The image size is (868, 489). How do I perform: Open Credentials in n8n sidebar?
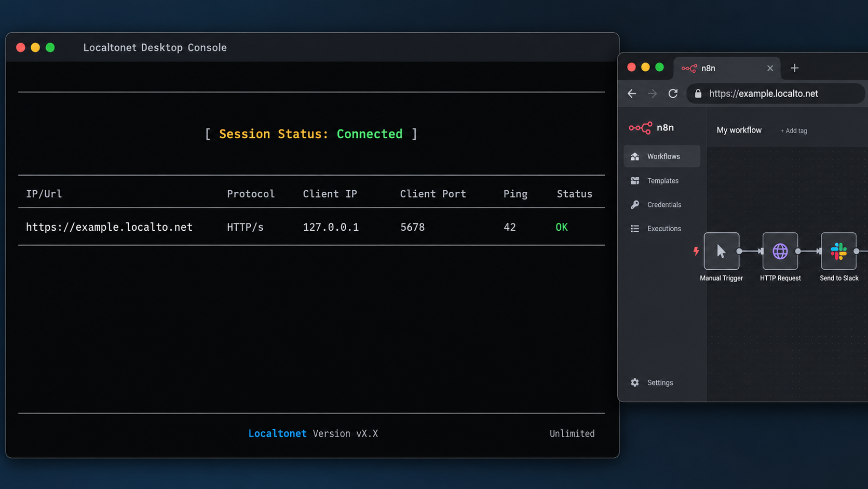(x=662, y=205)
